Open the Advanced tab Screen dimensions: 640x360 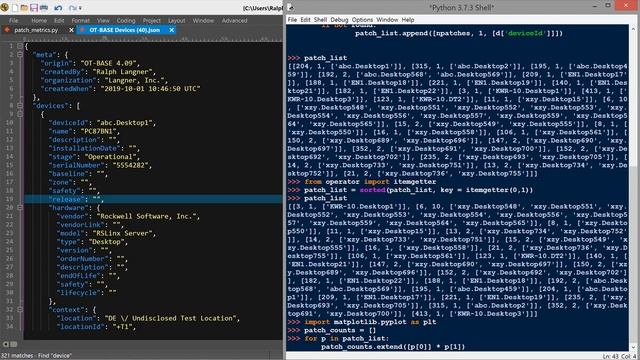click(234, 20)
